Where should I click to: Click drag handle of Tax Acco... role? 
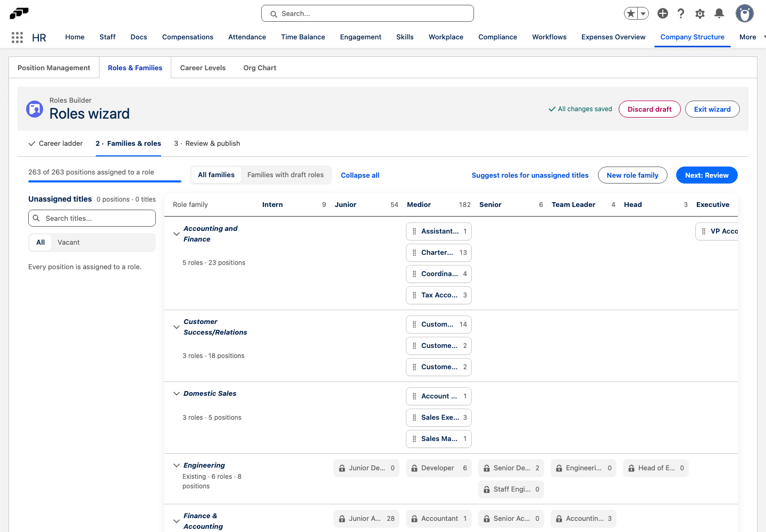tap(414, 295)
